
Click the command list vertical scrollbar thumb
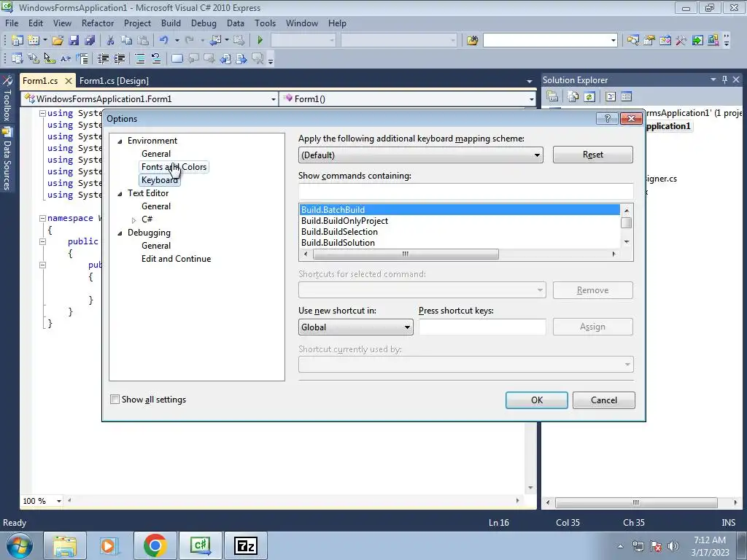[x=627, y=222]
